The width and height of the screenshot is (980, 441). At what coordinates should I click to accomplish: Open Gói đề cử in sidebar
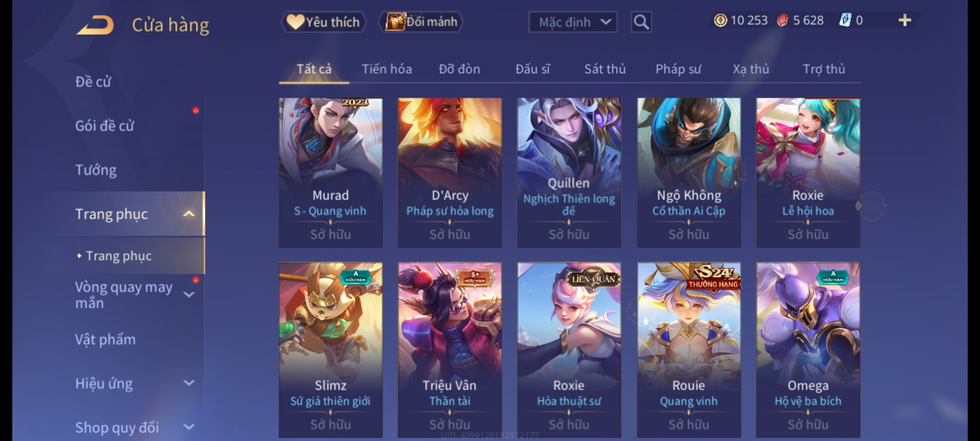click(x=105, y=126)
